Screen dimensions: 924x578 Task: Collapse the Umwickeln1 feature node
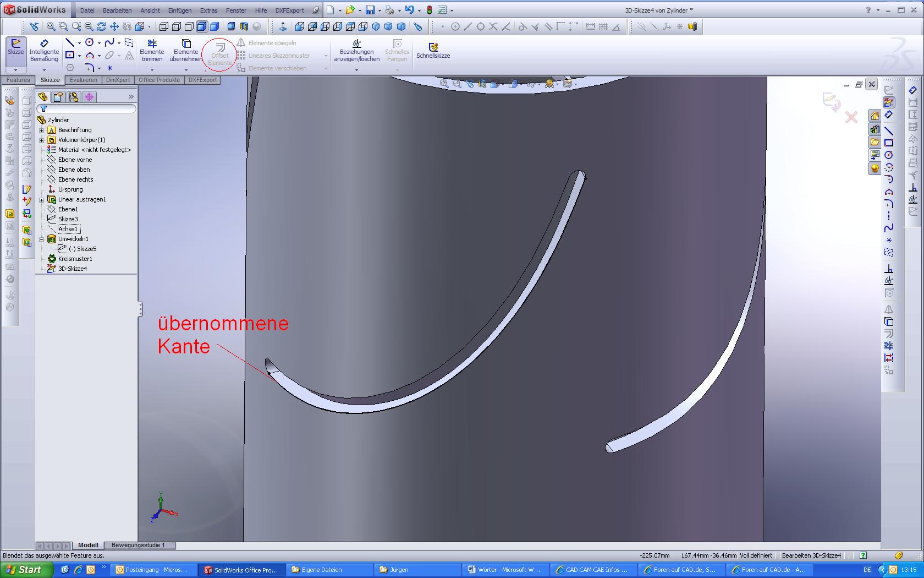42,239
